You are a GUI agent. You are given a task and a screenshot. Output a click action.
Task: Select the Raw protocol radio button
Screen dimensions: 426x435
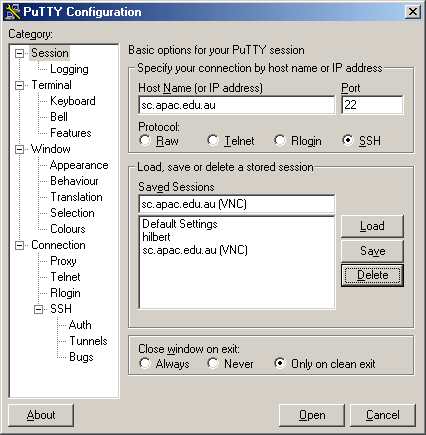(x=145, y=140)
